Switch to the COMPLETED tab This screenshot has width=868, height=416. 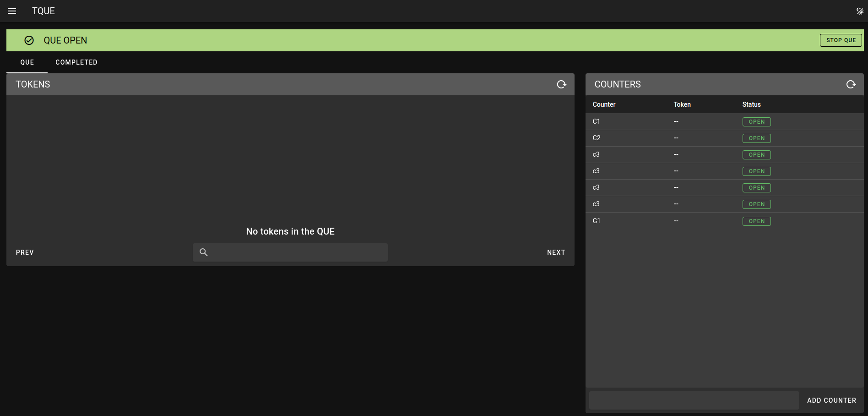point(76,62)
